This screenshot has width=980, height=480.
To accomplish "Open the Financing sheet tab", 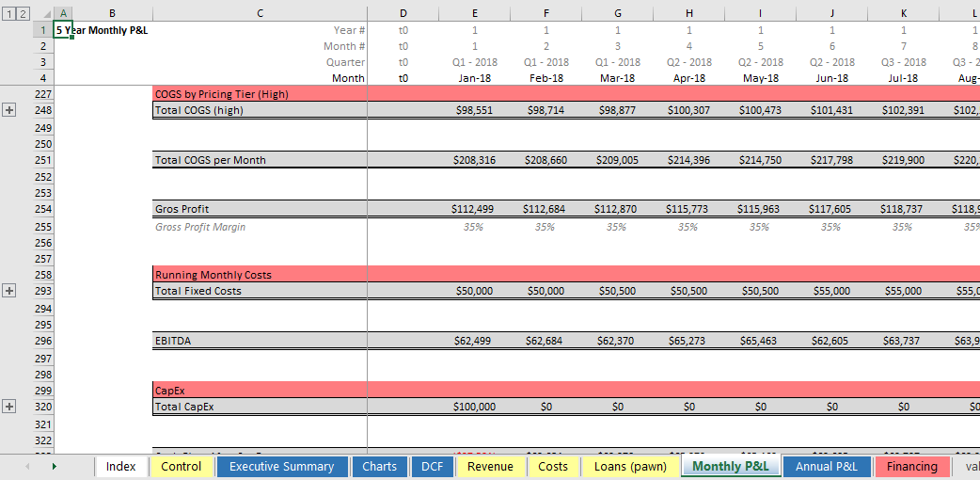I will (x=912, y=467).
